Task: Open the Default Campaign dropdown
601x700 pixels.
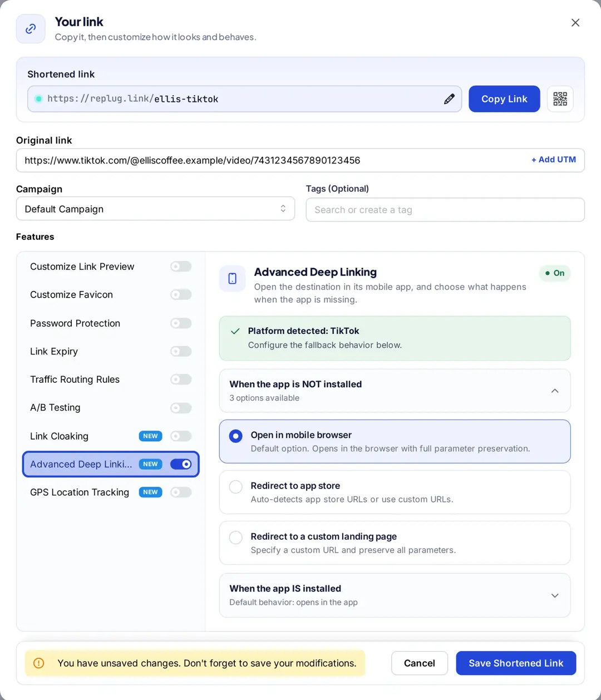Action: (x=155, y=209)
